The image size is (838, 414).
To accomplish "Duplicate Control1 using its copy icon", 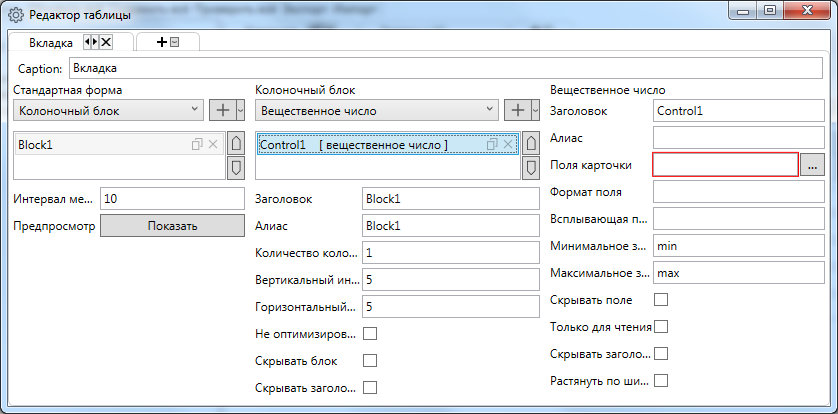I will [491, 145].
